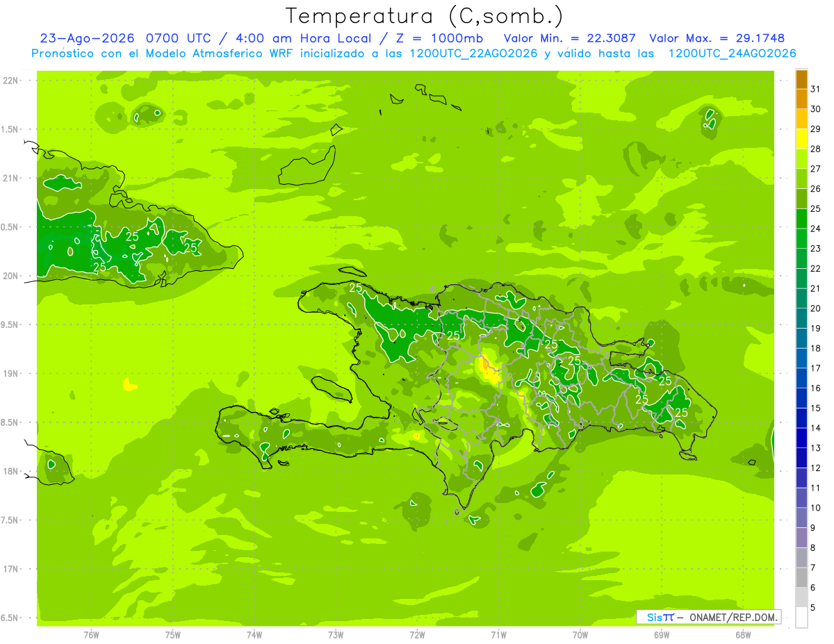This screenshot has width=834, height=644.
Task: Click the legend value '5'
Action: [812, 607]
